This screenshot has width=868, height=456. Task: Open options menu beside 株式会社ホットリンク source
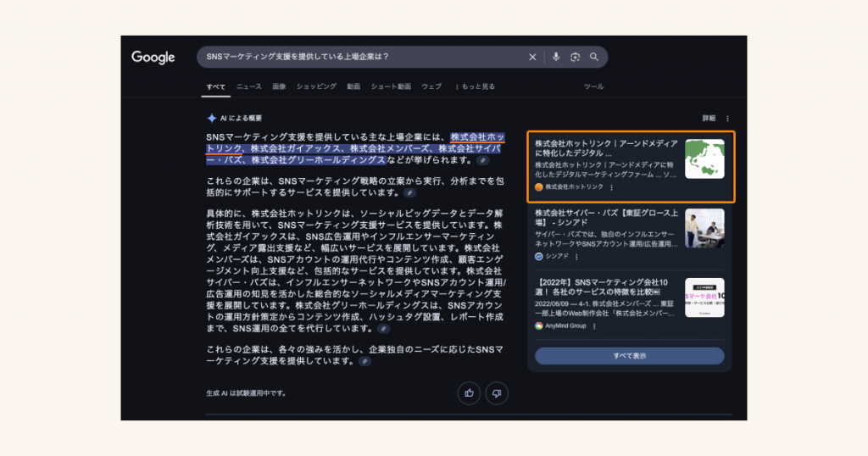pos(612,187)
